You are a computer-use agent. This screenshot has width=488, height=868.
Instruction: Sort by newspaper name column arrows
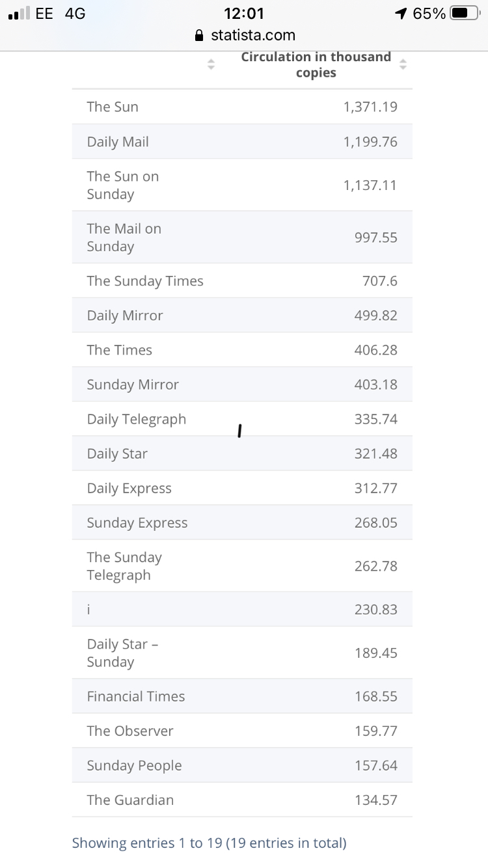(210, 64)
